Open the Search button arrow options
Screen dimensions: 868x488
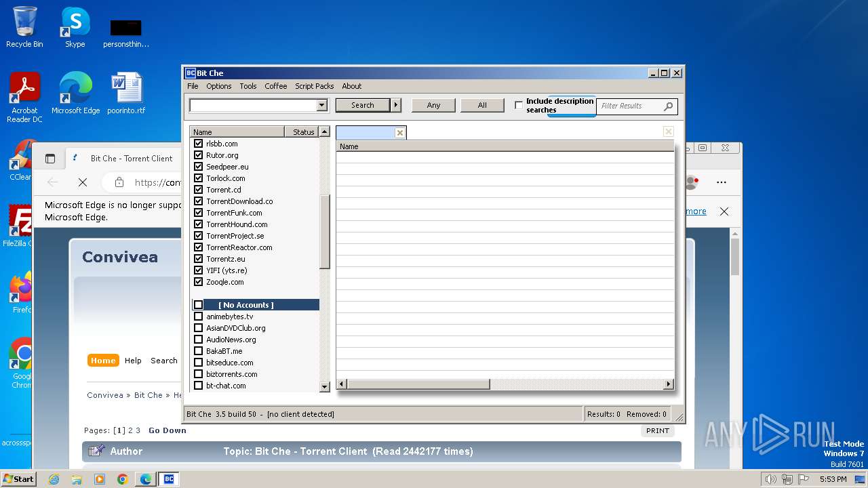click(396, 105)
